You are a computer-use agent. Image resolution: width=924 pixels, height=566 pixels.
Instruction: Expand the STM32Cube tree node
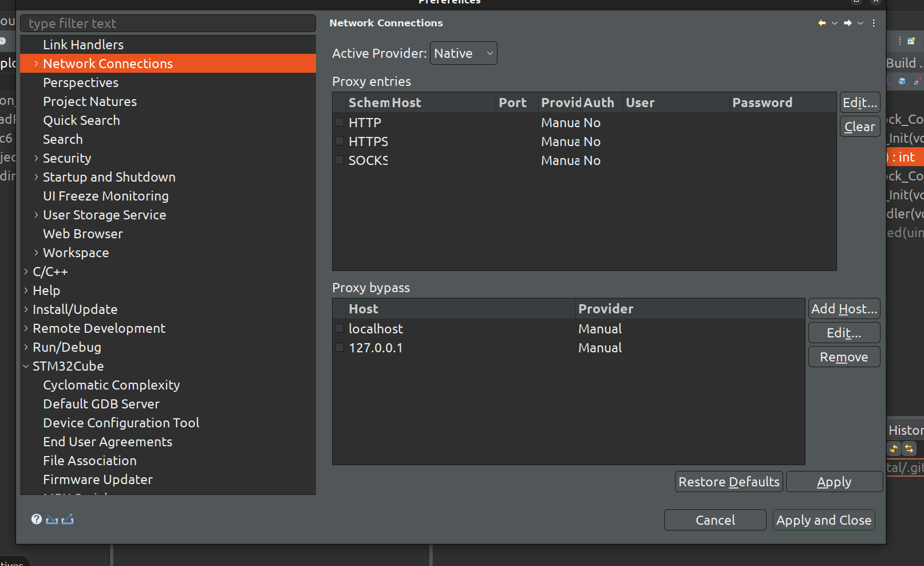[x=25, y=366]
